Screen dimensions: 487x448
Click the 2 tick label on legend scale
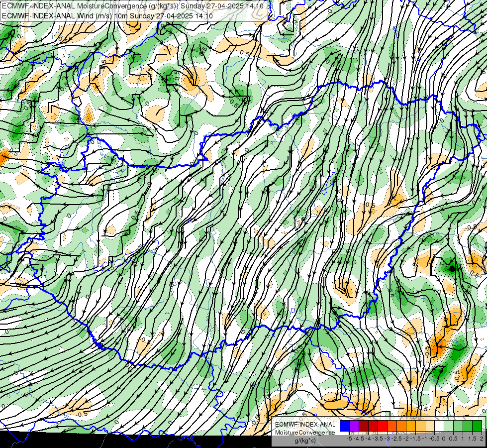click(482, 439)
